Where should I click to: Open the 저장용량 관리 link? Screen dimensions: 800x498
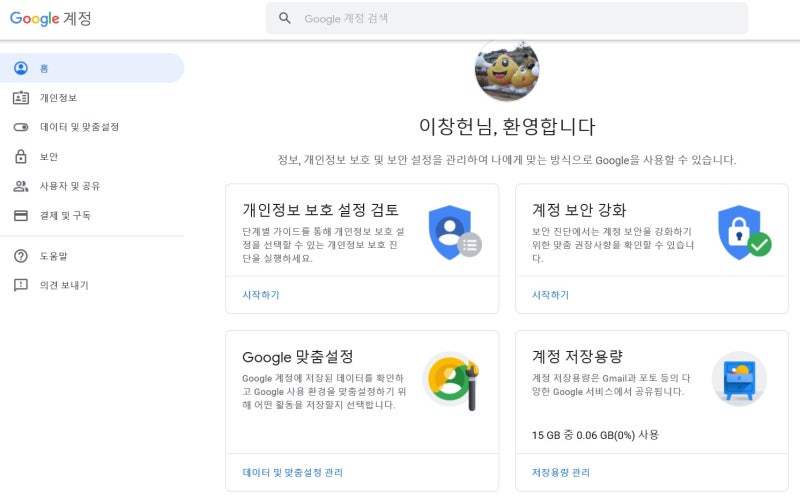point(561,472)
